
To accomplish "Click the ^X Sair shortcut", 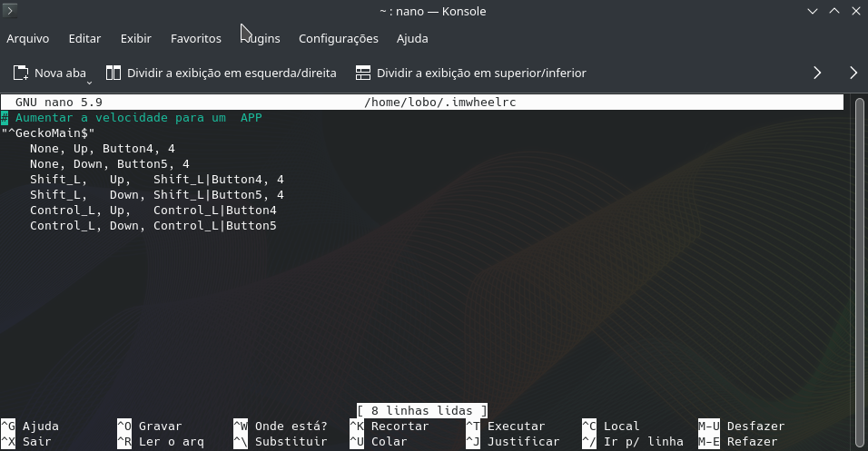I will tap(26, 442).
